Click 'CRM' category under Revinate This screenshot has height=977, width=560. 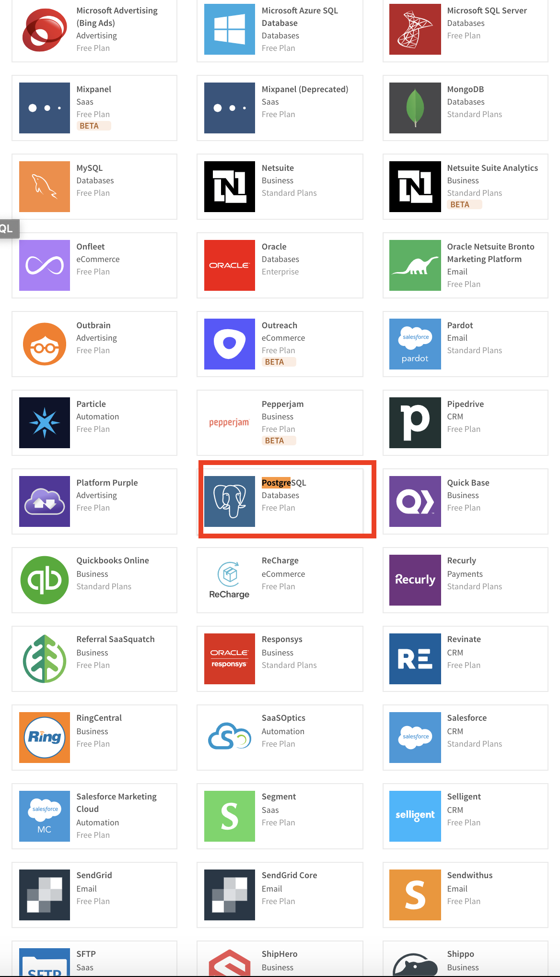(455, 653)
